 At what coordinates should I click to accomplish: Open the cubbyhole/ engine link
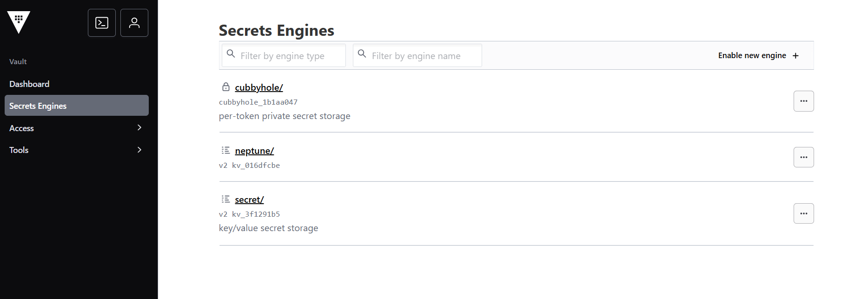coord(259,87)
